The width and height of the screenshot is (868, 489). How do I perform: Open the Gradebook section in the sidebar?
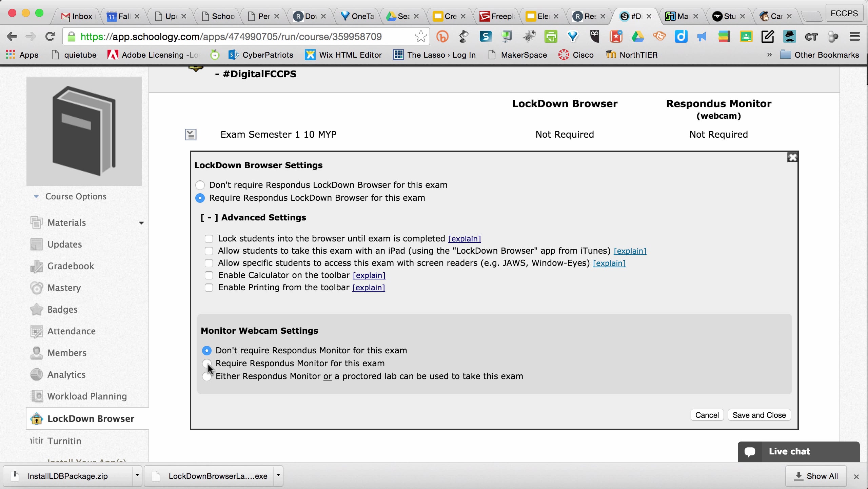pos(71,266)
